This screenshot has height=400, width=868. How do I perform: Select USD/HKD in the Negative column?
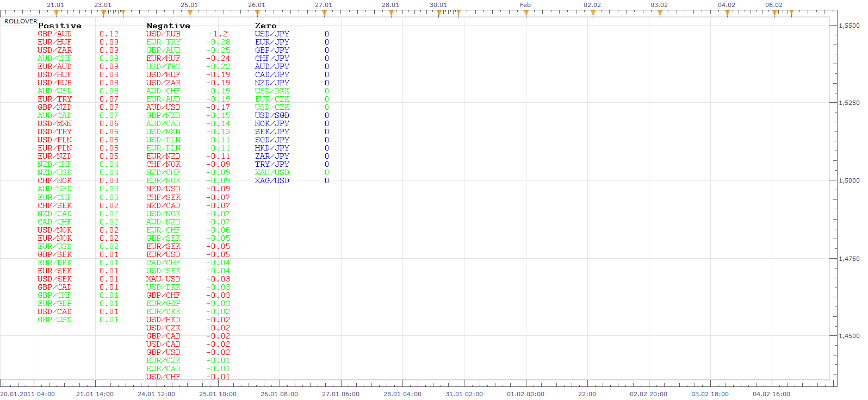pos(163,320)
